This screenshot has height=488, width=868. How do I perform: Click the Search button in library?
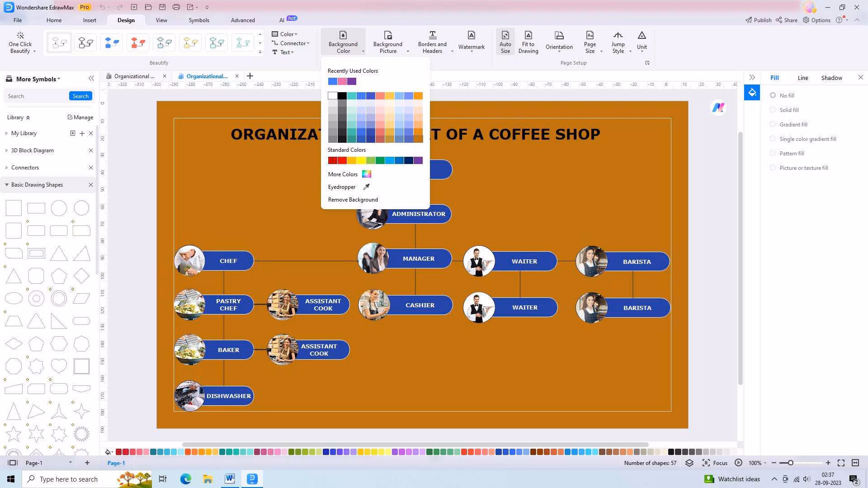click(80, 96)
